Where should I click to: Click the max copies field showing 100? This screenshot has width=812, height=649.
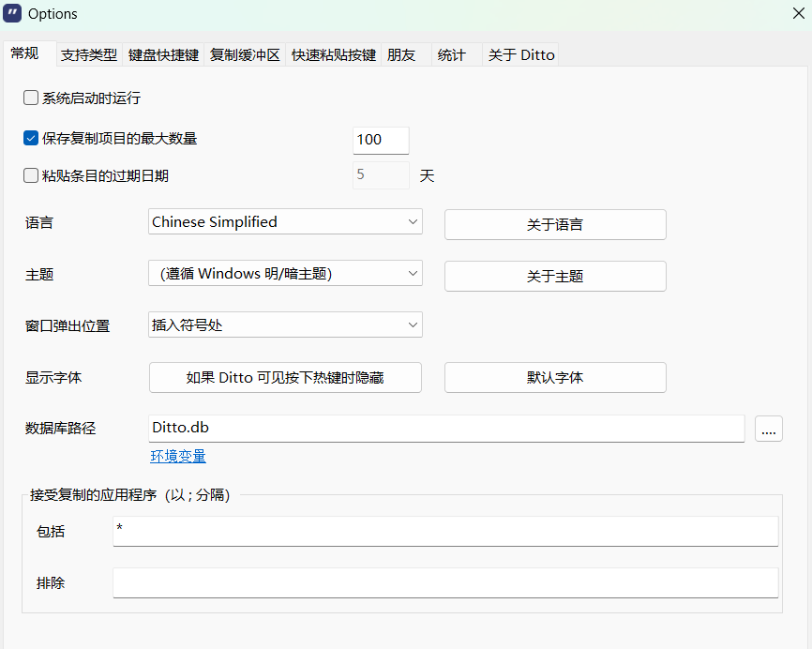coord(381,140)
